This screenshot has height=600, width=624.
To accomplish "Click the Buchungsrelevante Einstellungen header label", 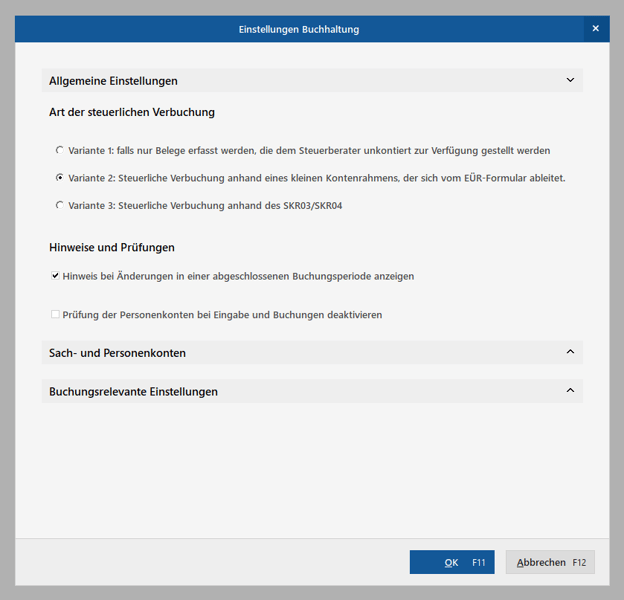I will (x=133, y=392).
